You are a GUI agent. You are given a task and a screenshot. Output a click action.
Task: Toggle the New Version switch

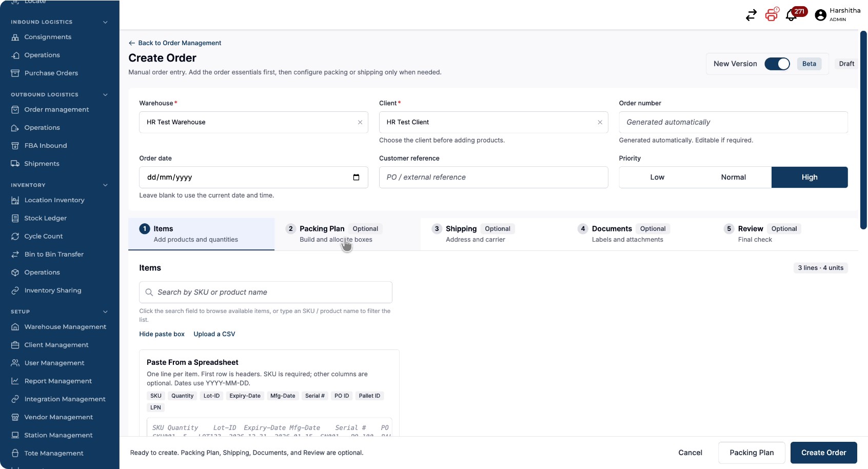(x=777, y=64)
